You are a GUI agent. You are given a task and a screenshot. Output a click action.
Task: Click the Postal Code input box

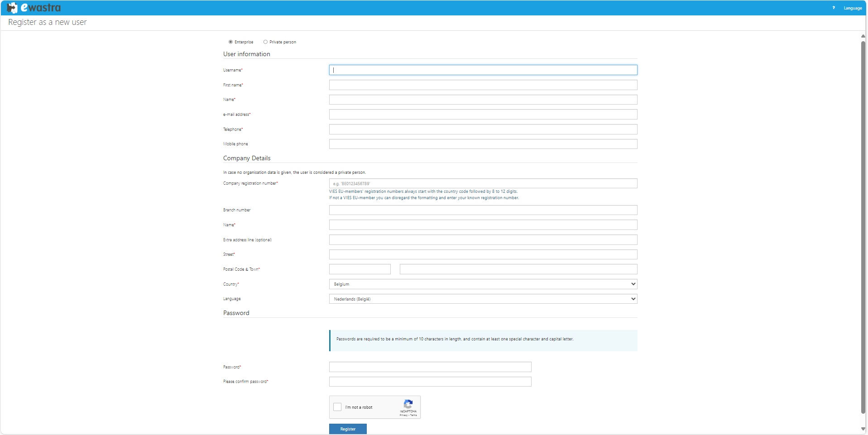(360, 269)
